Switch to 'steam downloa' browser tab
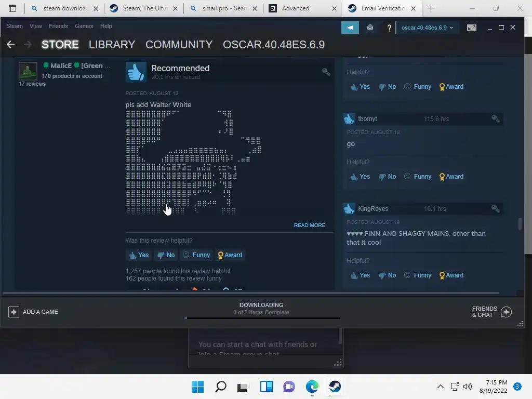This screenshot has height=399, width=532. point(64,8)
